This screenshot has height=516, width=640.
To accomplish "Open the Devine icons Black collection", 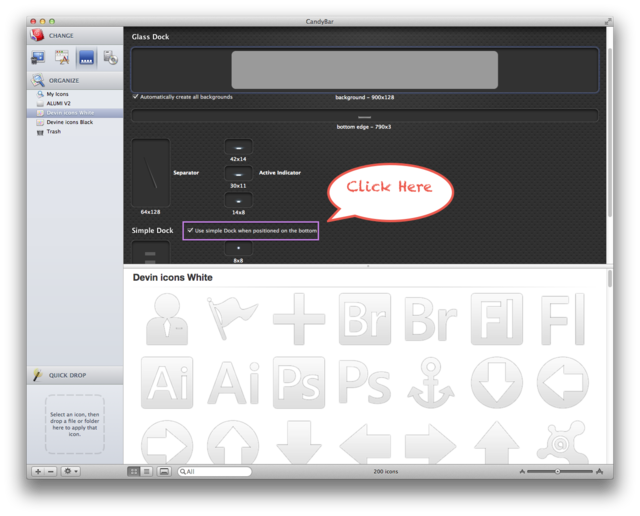I will (75, 122).
